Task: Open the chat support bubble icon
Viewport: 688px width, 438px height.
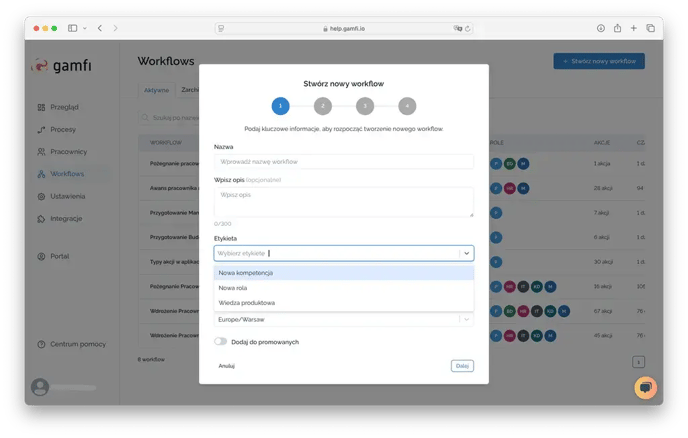Action: [x=646, y=387]
